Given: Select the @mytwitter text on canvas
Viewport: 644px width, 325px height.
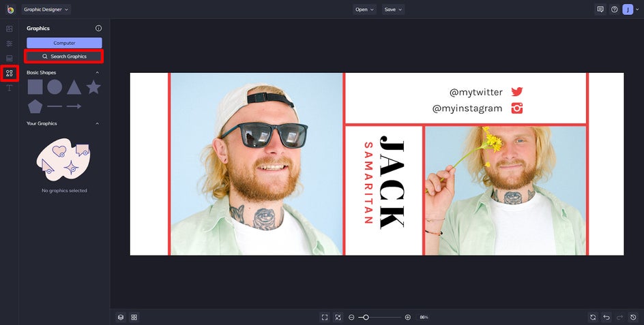Looking at the screenshot, I should click(x=476, y=93).
